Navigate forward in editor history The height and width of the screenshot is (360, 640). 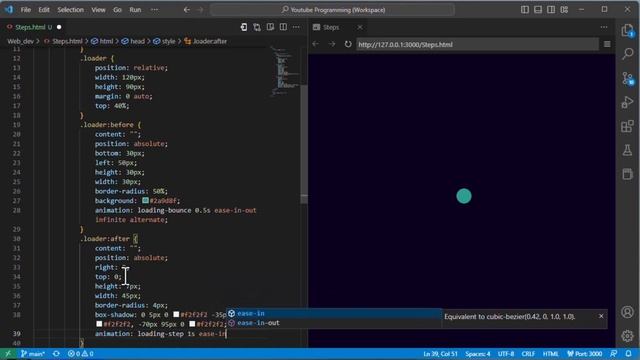[200, 10]
